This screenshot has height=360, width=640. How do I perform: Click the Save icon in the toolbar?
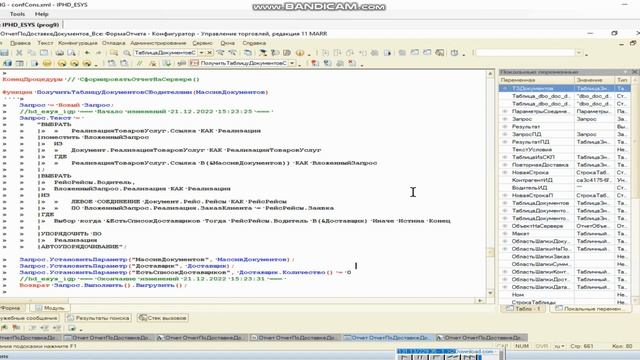[x=4, y=53]
